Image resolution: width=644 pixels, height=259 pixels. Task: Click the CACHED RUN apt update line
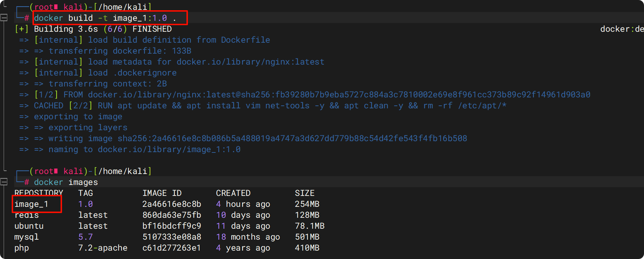[270, 106]
